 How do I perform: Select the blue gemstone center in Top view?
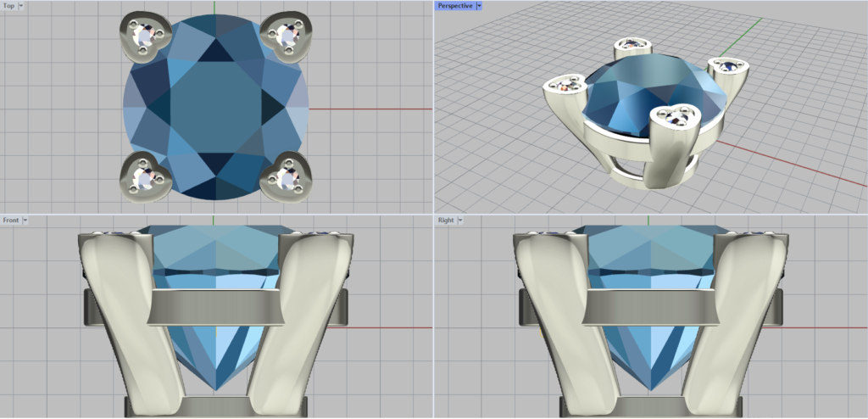(215, 108)
